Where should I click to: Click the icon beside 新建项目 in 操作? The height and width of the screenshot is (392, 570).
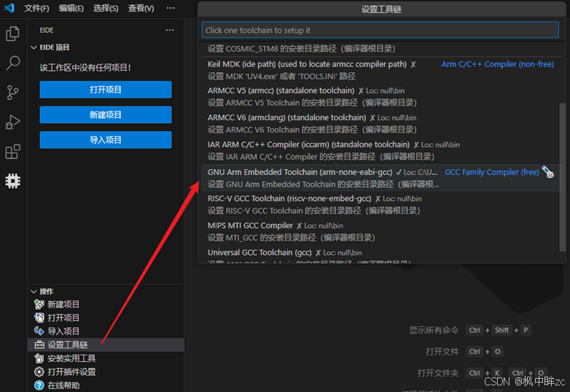[39, 304]
